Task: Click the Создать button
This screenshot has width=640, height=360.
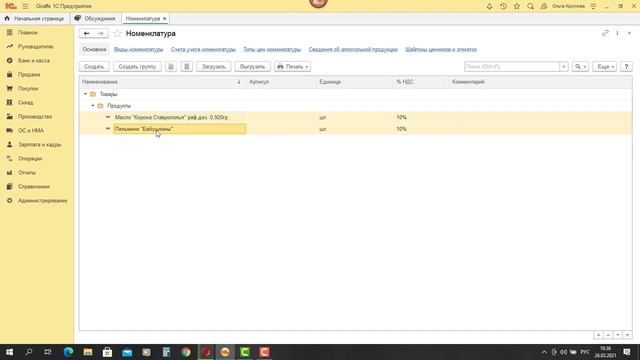Action: 94,67
